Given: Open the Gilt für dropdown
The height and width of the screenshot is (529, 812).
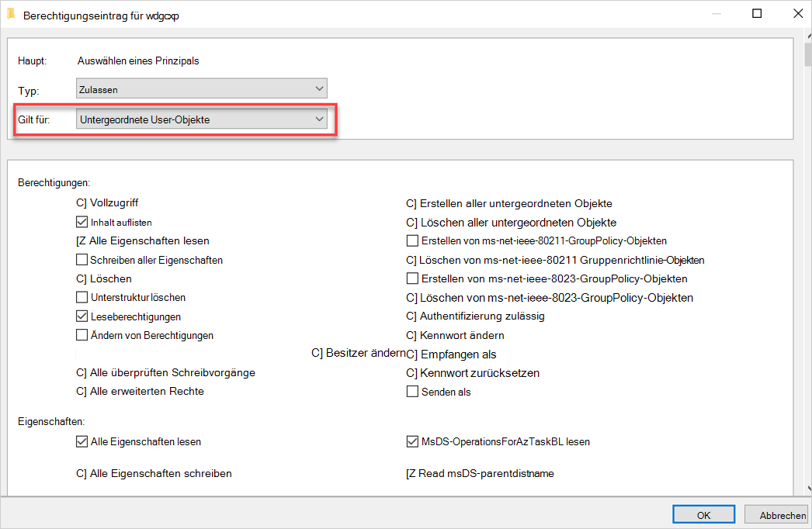Looking at the screenshot, I should tap(203, 119).
